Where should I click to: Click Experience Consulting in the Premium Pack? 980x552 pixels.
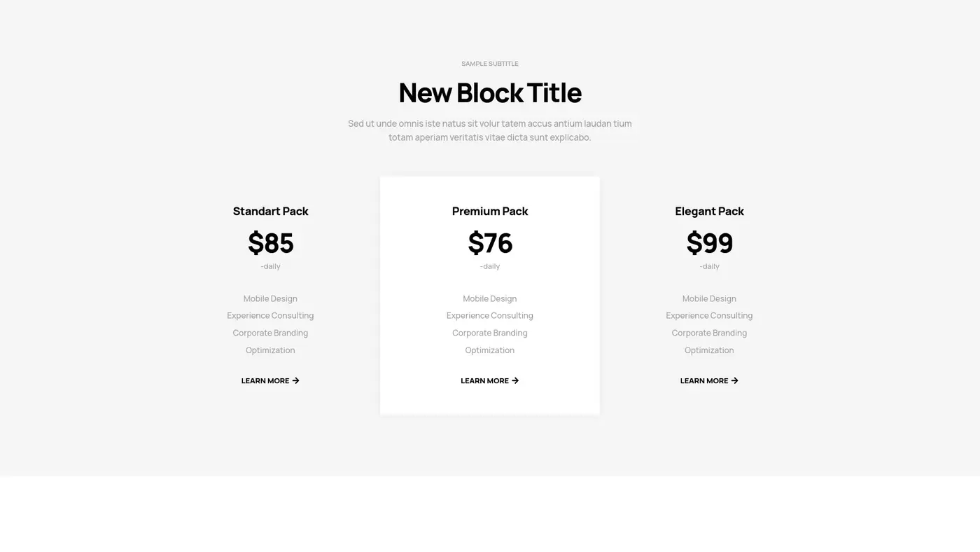point(489,315)
